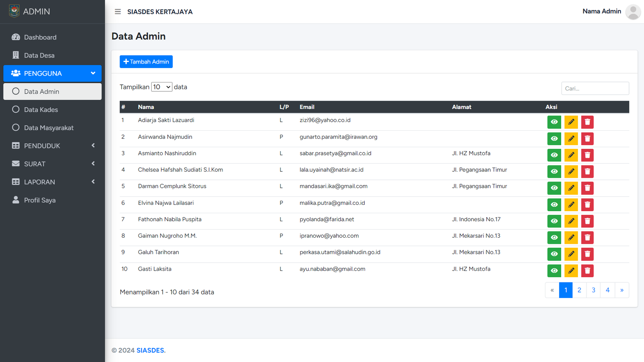This screenshot has height=362, width=644.
Task: Click the user avatar next to Nama Admin
Action: 633,12
